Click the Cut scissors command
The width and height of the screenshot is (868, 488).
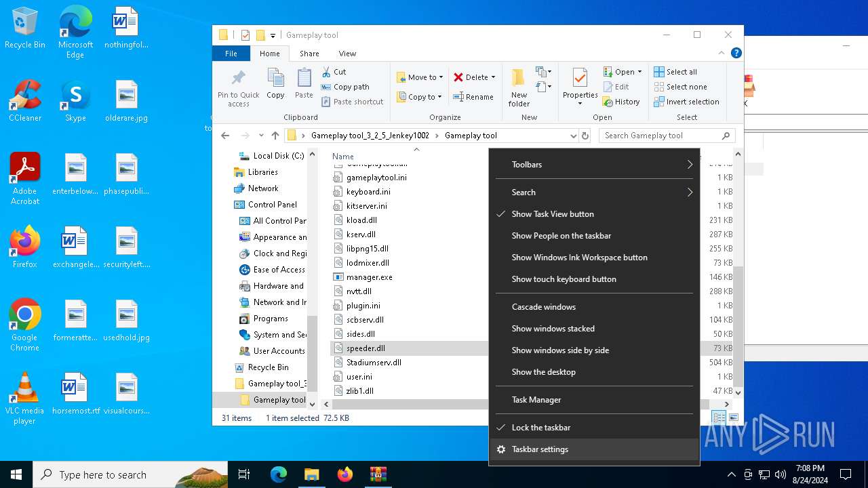pos(334,72)
